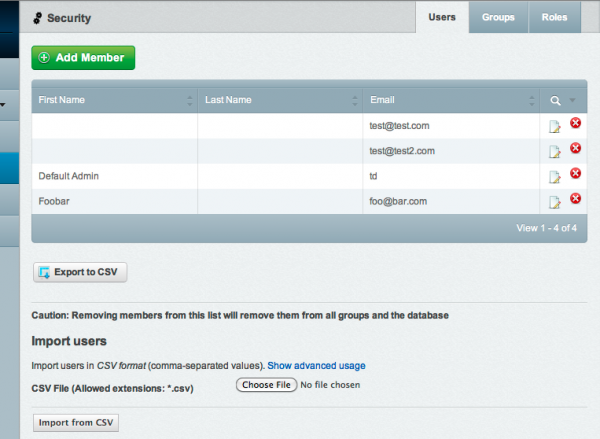Click the Add Member button
Image resolution: width=600 pixels, height=439 pixels.
point(83,58)
